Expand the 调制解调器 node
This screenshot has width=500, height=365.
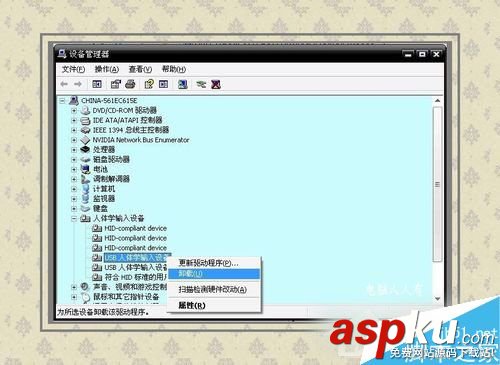tap(74, 179)
